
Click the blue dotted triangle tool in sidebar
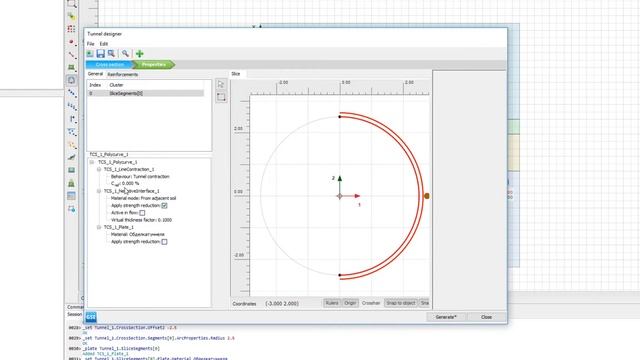click(x=72, y=132)
